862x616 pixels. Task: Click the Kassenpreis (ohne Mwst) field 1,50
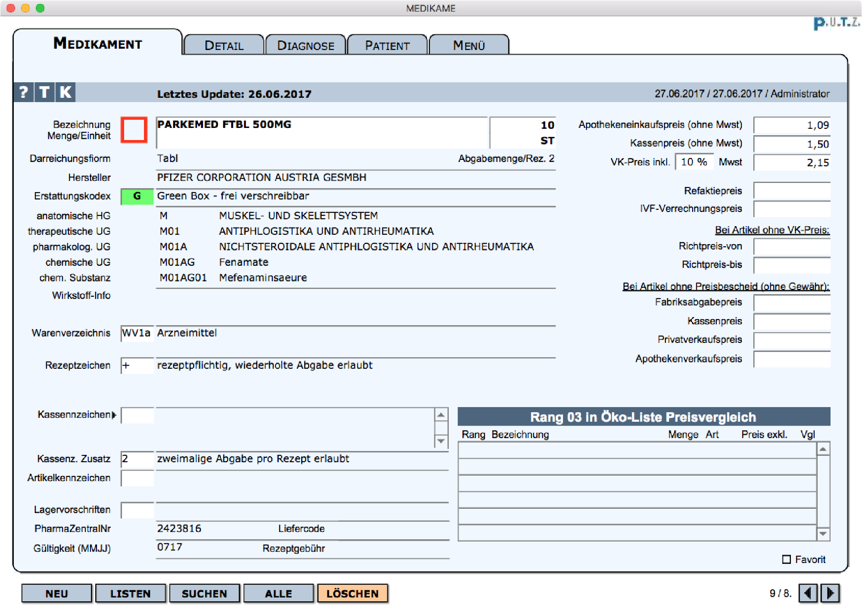click(x=792, y=144)
